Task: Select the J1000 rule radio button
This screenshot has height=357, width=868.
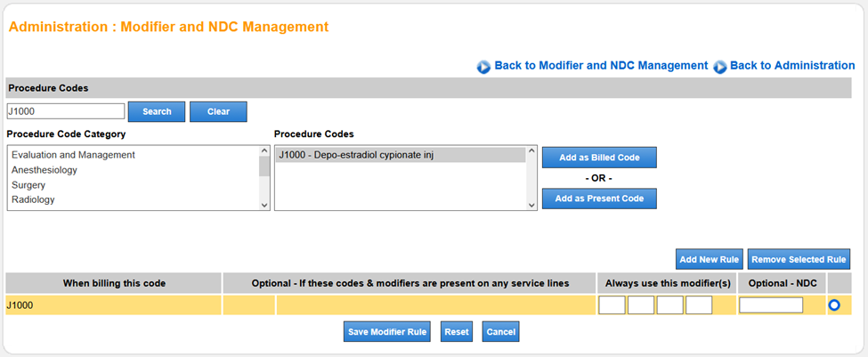Action: coord(834,305)
